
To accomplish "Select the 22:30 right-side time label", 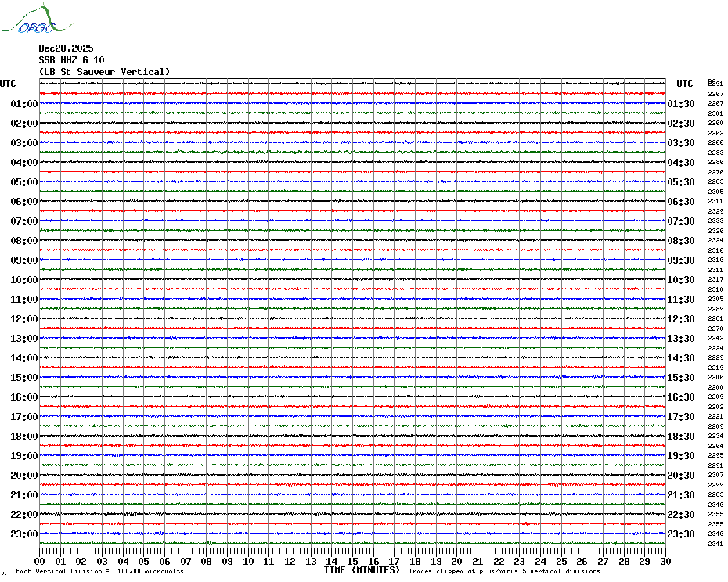I will coord(681,514).
